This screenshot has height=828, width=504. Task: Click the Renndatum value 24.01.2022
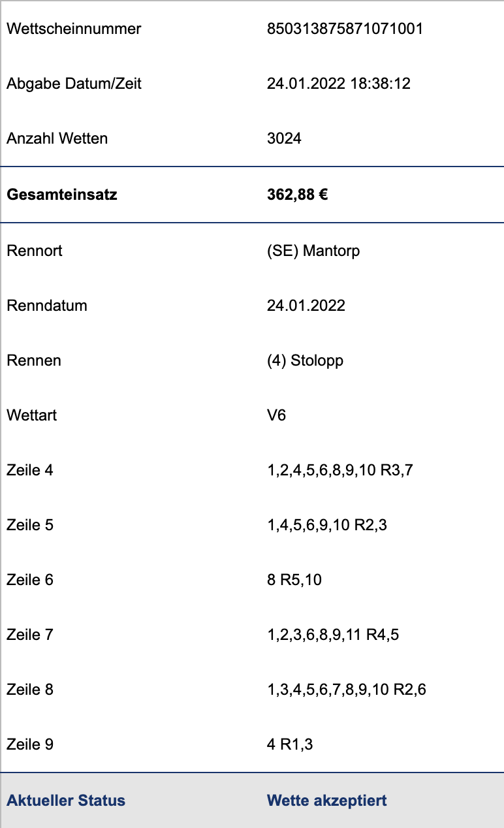tap(306, 306)
